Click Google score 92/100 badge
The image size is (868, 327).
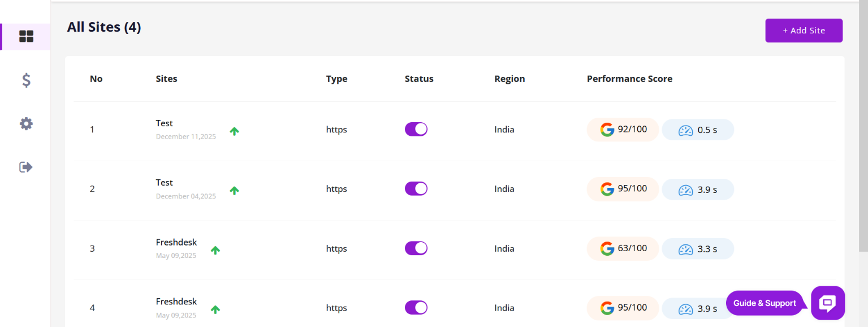[623, 130]
